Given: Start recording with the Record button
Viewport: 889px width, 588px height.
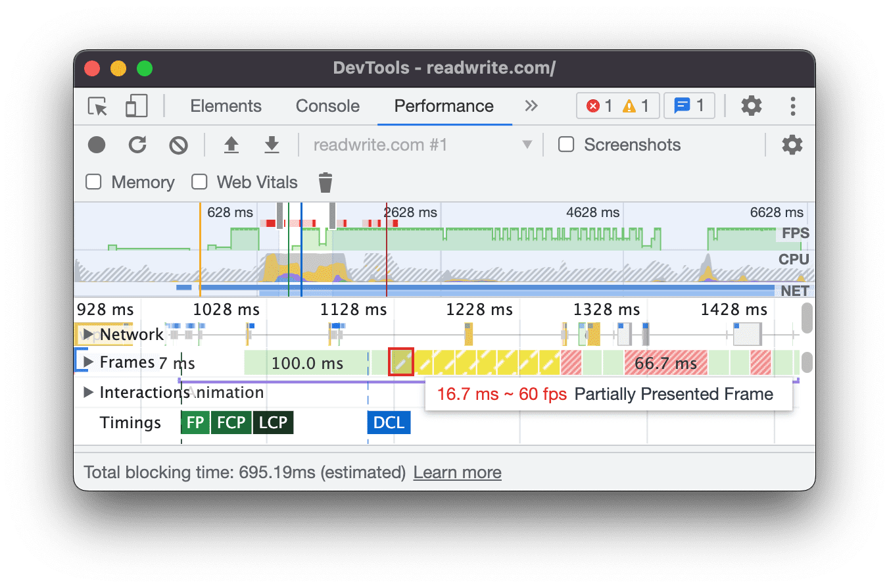Looking at the screenshot, I should (x=97, y=145).
